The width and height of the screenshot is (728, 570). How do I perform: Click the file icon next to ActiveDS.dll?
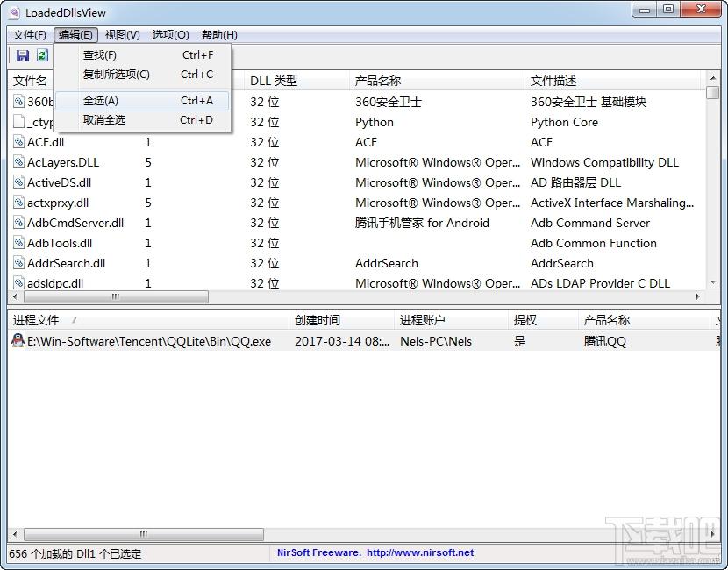[18, 182]
